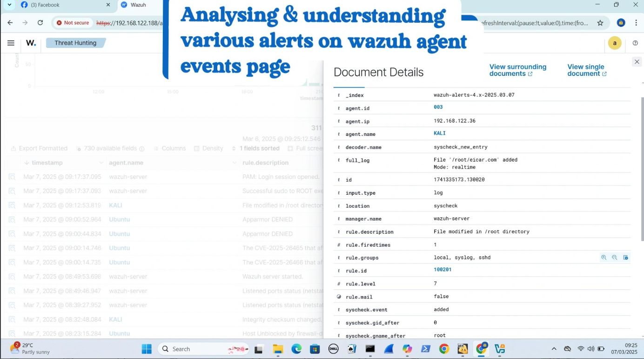Click the full_log value File '/root/eicar.com' added
The image size is (644, 359).
(x=476, y=160)
